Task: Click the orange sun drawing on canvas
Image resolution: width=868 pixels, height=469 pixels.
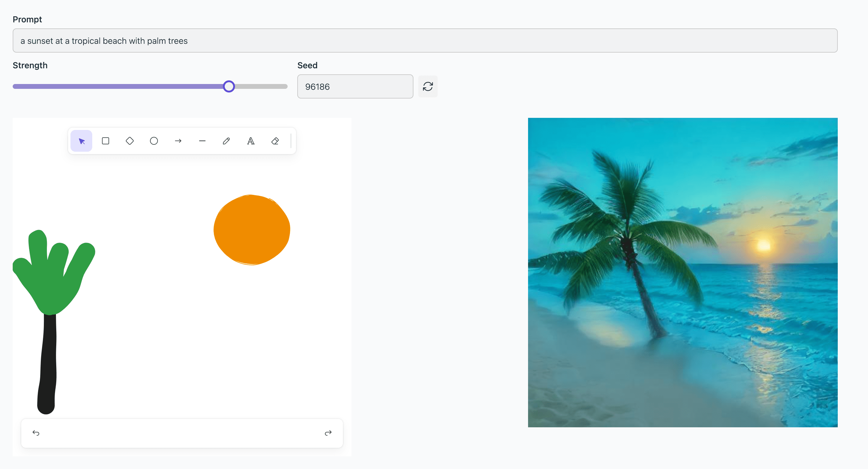Action: click(252, 230)
